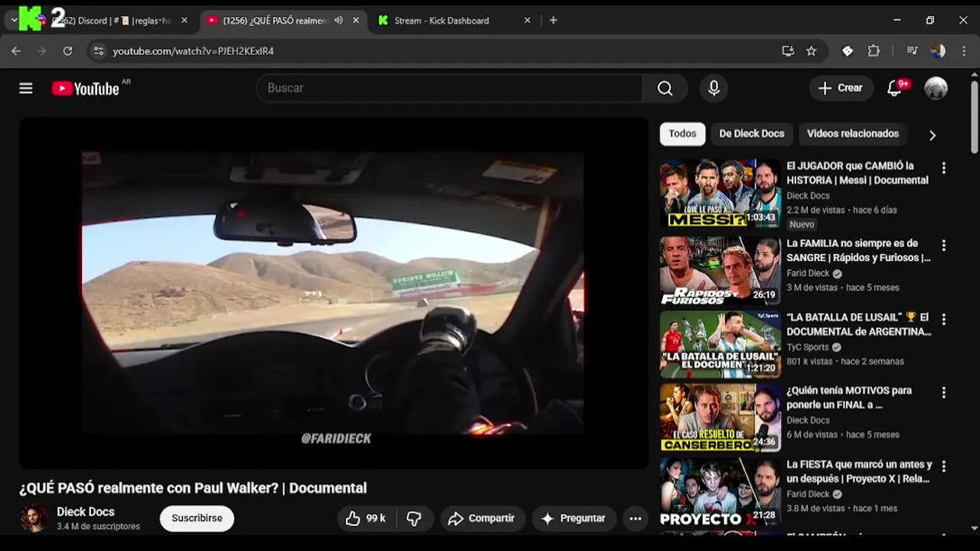Image resolution: width=980 pixels, height=551 pixels.
Task: Dislike the video with thumbs down
Action: point(414,518)
